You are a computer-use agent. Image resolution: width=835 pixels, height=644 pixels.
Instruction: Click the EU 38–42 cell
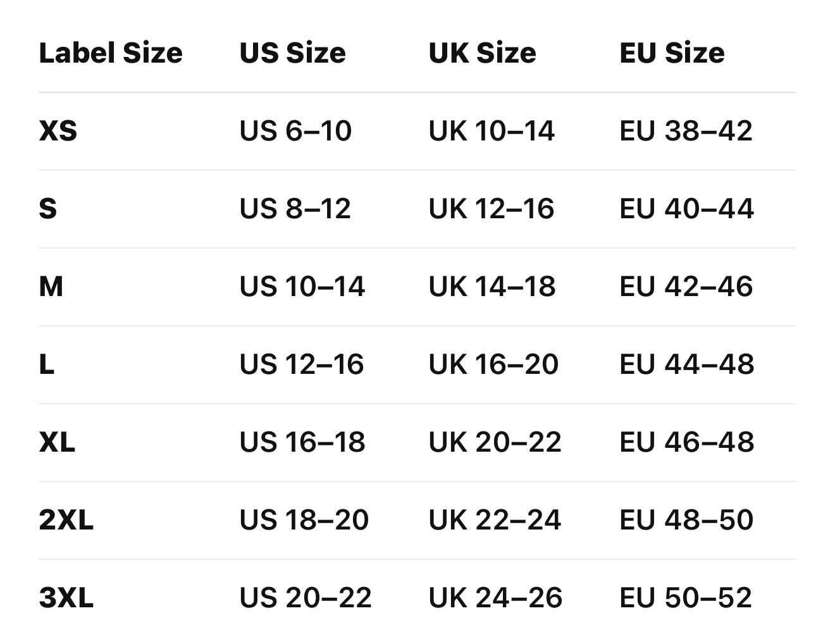(686, 132)
